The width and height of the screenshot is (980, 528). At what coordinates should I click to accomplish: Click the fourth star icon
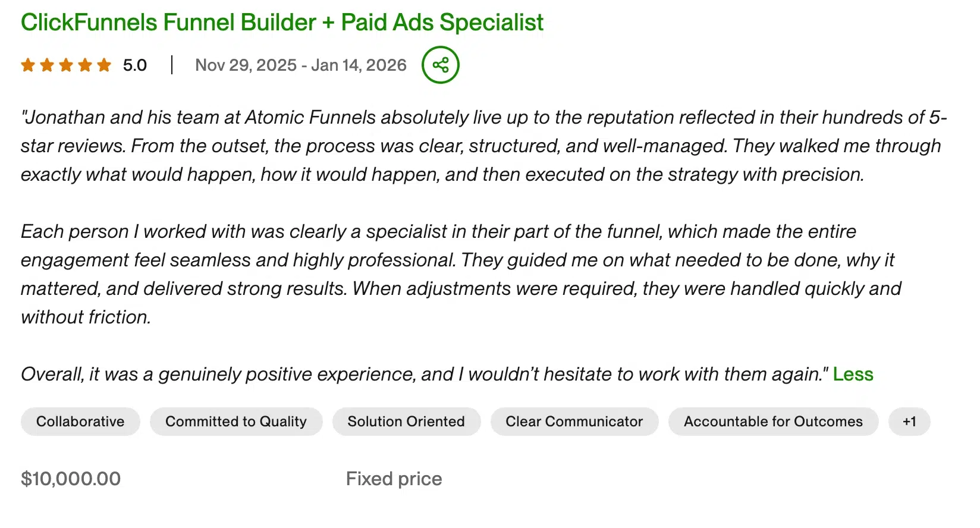pyautogui.click(x=86, y=65)
